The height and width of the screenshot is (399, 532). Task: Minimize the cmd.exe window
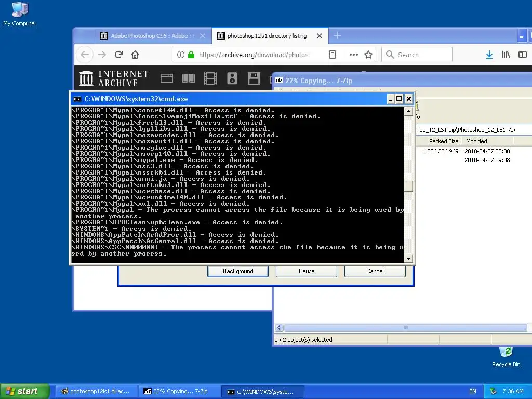click(x=391, y=99)
